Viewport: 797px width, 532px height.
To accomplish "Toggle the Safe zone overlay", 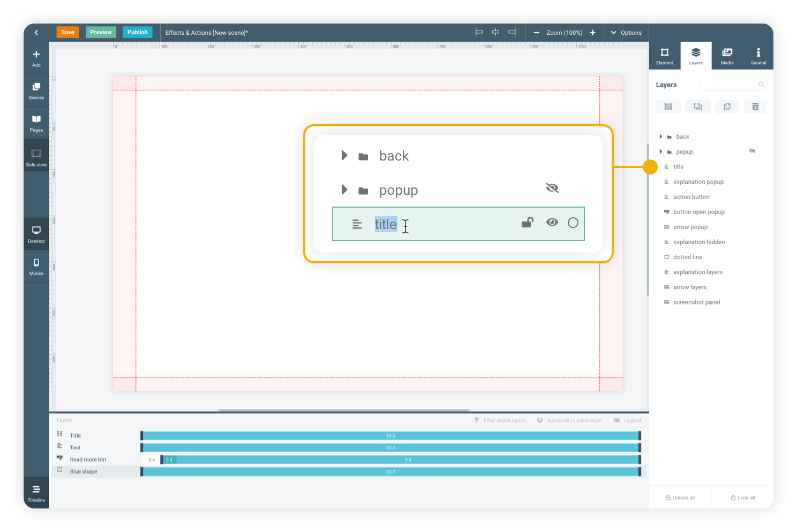I will 36,157.
